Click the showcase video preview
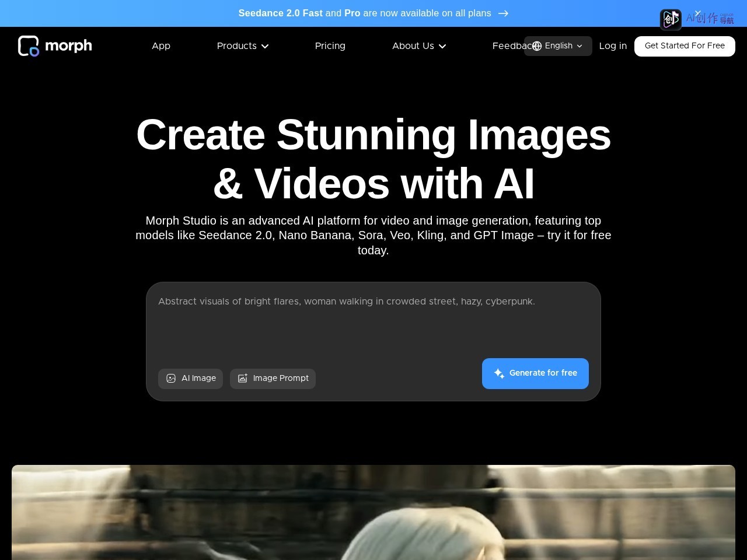The width and height of the screenshot is (747, 560). point(373,512)
